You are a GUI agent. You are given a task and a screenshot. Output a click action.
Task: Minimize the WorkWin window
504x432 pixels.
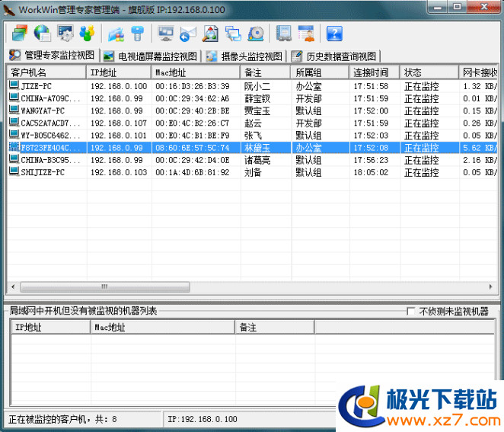click(438, 7)
